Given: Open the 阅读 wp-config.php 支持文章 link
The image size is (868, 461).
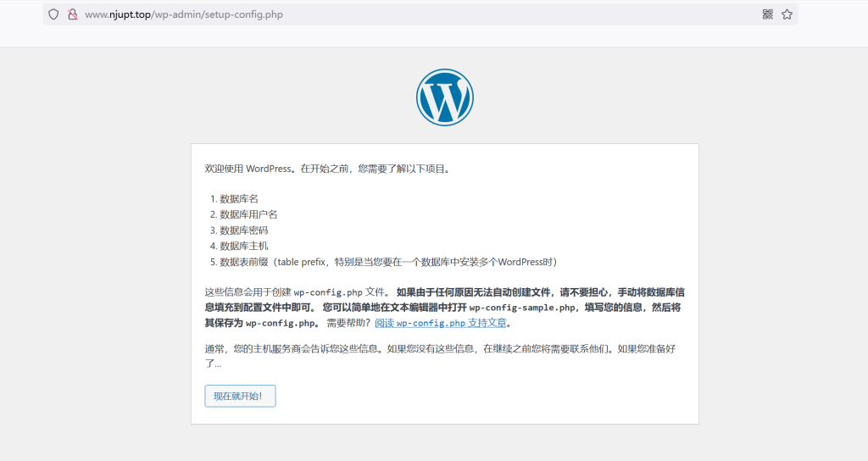Looking at the screenshot, I should [442, 323].
